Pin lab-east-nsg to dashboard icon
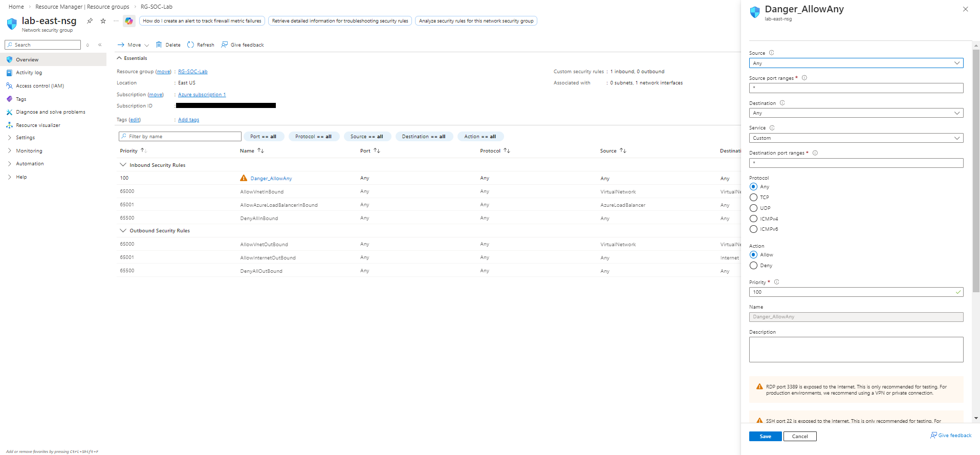Viewport: 980px width, 455px height. point(90,21)
